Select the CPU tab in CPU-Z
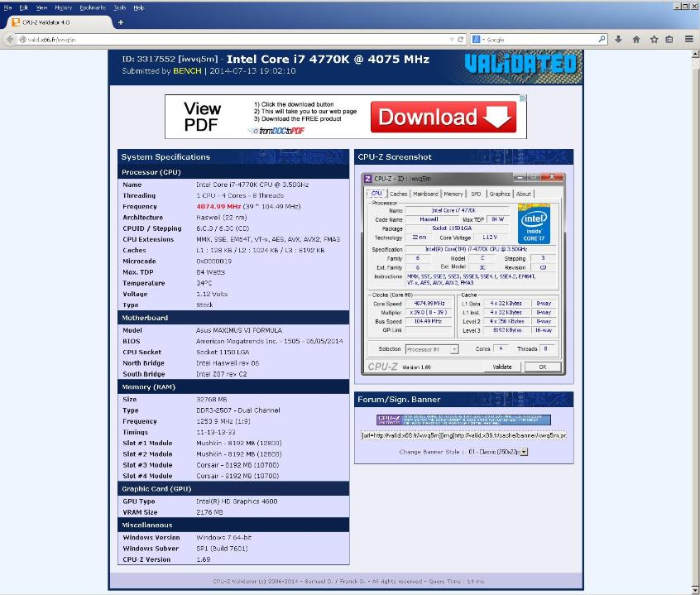This screenshot has width=700, height=595. pyautogui.click(x=376, y=194)
